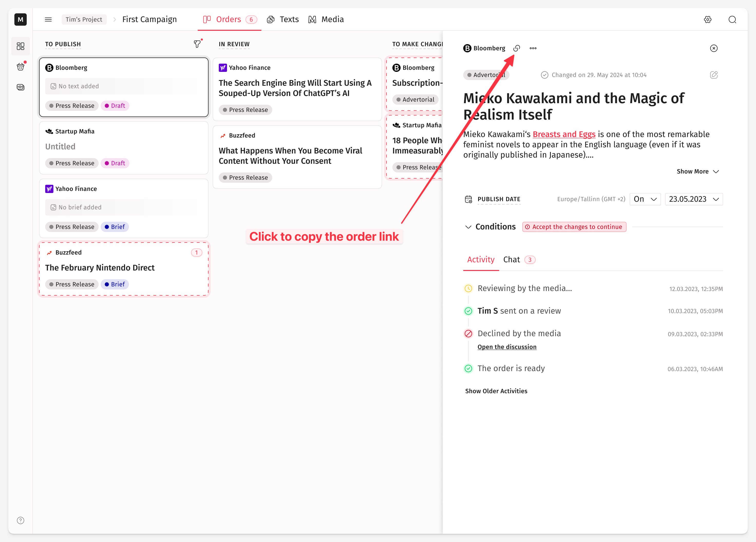
Task: Open the 23.05.2023 date dropdown
Action: click(693, 199)
